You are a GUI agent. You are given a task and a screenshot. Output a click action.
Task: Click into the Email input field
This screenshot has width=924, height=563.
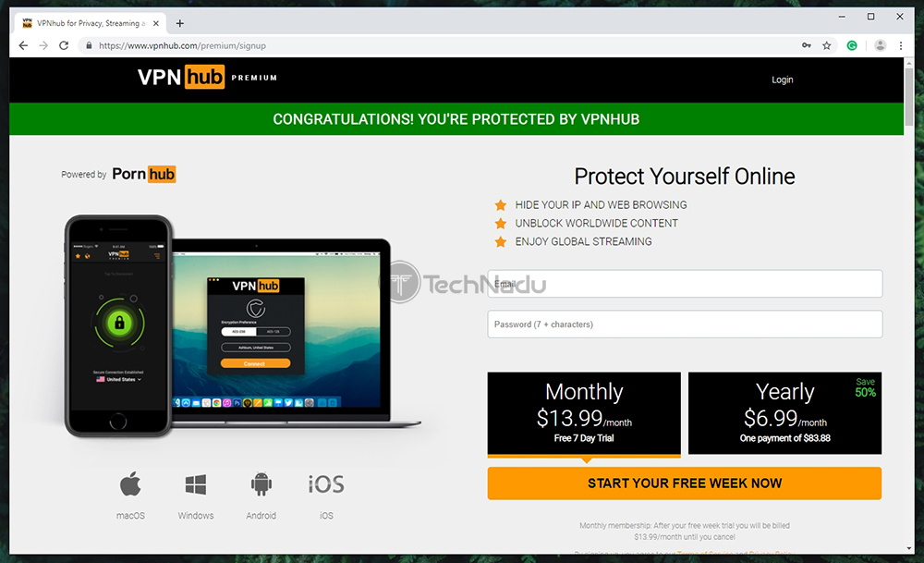pos(685,284)
